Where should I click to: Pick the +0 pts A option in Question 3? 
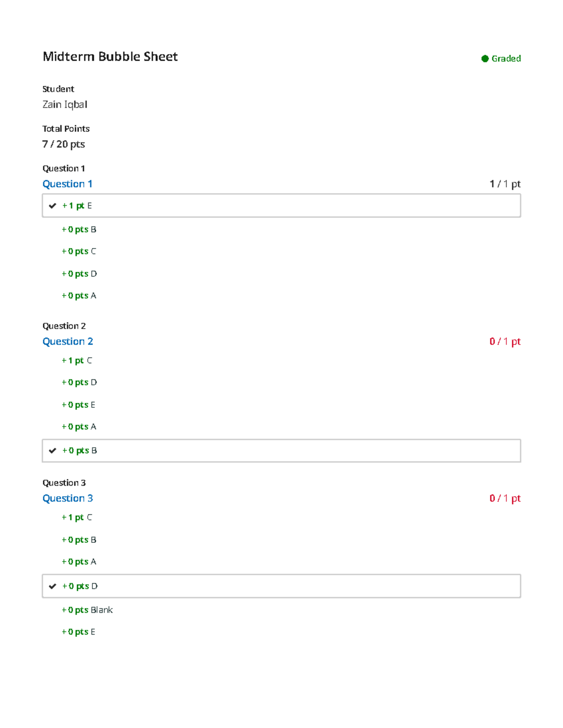pos(79,562)
